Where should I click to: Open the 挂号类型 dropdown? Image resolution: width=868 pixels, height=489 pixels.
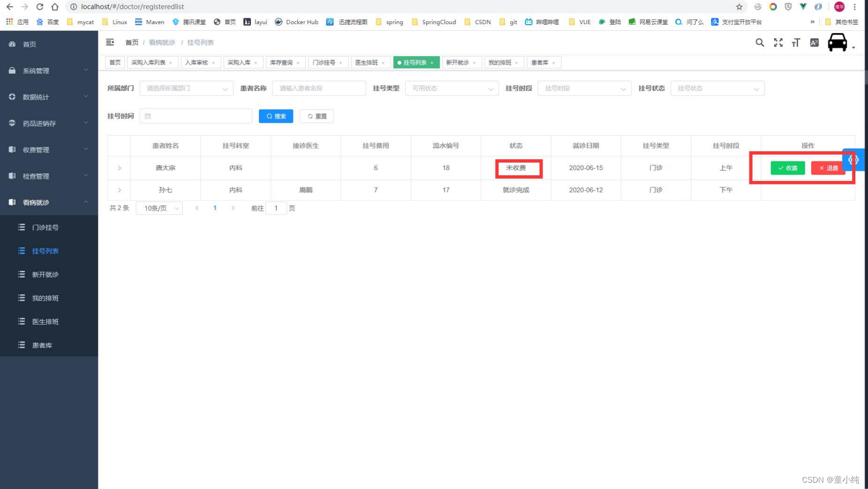click(x=452, y=88)
